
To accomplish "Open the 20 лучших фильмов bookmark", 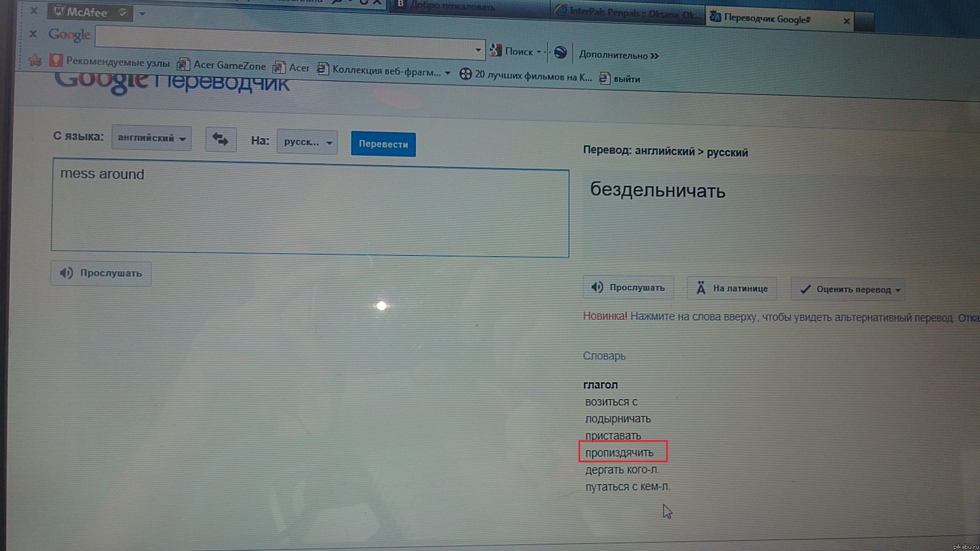I will (526, 75).
